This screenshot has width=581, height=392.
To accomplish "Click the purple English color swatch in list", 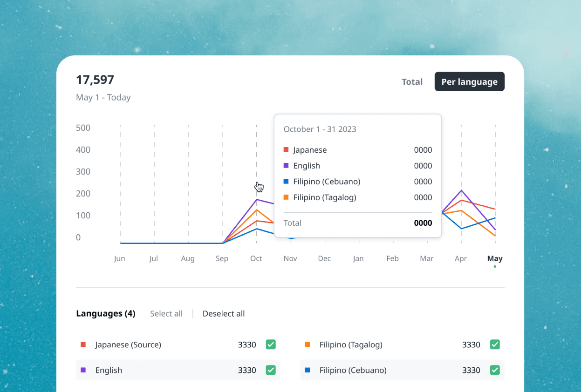I will click(x=83, y=370).
